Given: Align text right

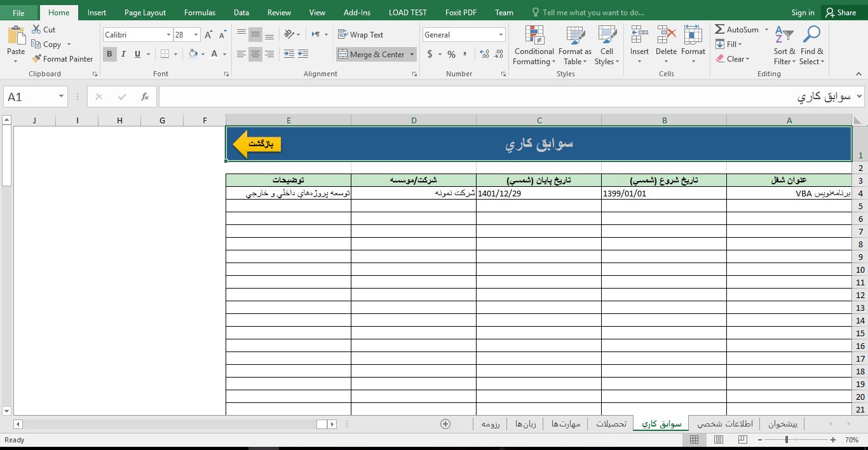Looking at the screenshot, I should (x=269, y=55).
